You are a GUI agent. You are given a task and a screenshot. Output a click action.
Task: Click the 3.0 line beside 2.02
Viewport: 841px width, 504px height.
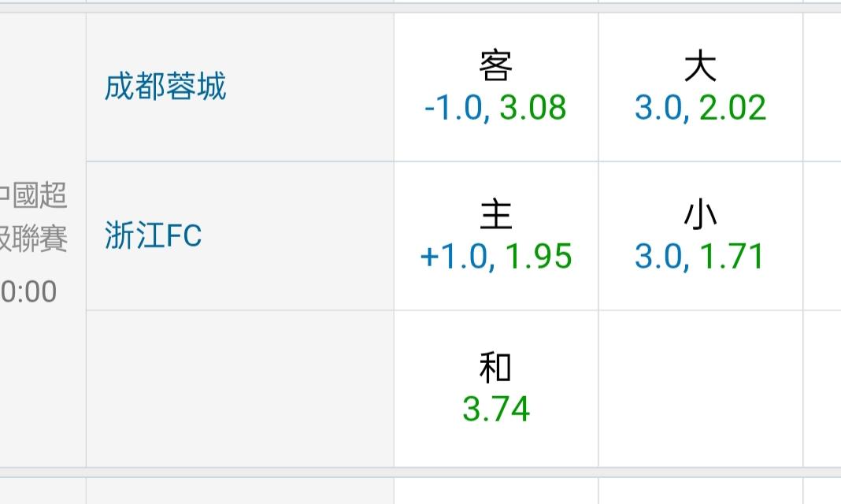pos(660,108)
